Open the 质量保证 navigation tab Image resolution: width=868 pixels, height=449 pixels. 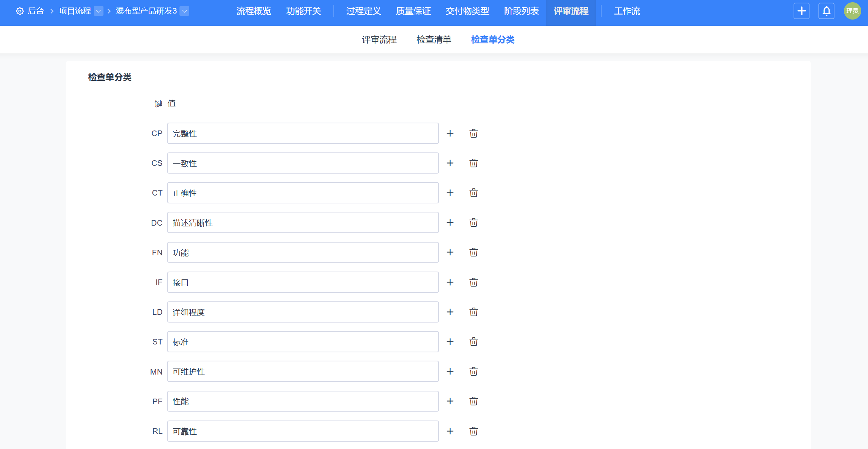(x=413, y=11)
